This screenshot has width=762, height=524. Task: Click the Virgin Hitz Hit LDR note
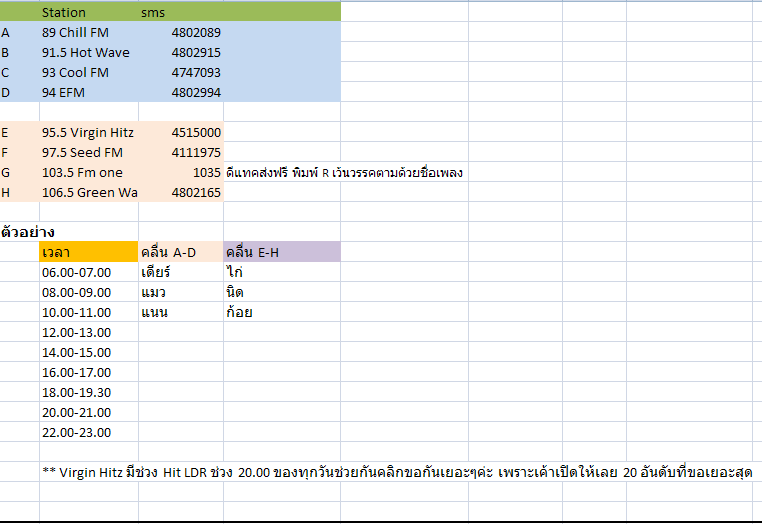tap(397, 472)
